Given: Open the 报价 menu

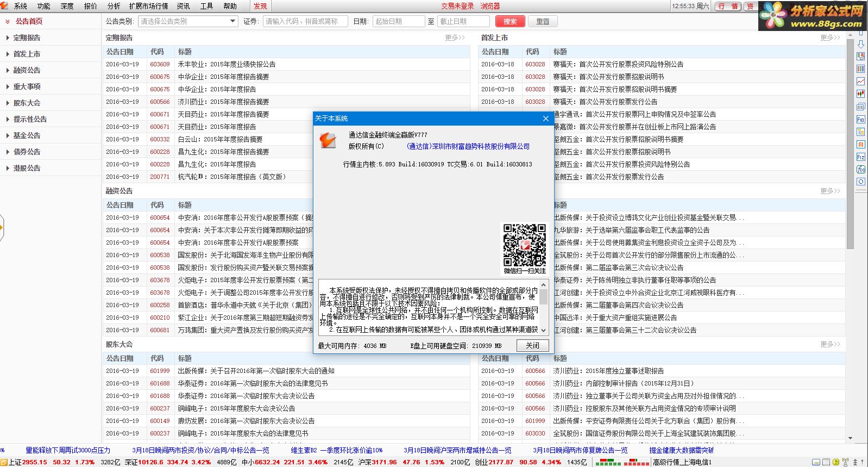Looking at the screenshot, I should tap(91, 6).
